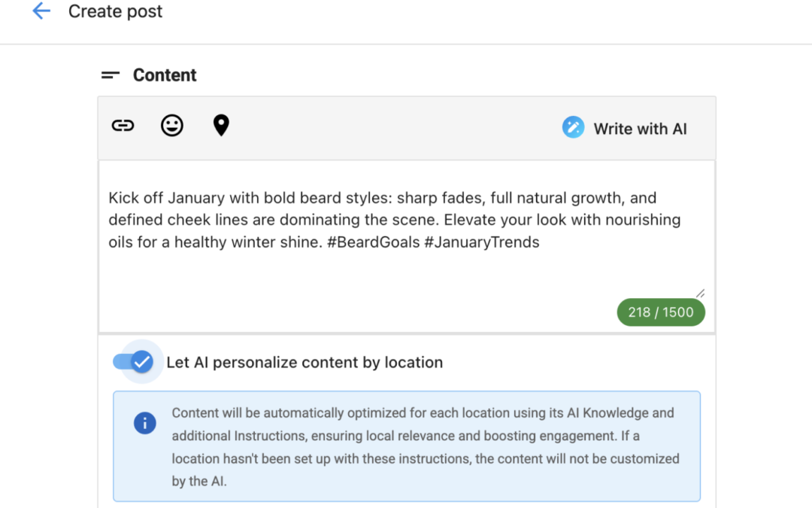Viewport: 812px width, 508px height.
Task: Click the blue AI pencil icon
Action: click(573, 127)
